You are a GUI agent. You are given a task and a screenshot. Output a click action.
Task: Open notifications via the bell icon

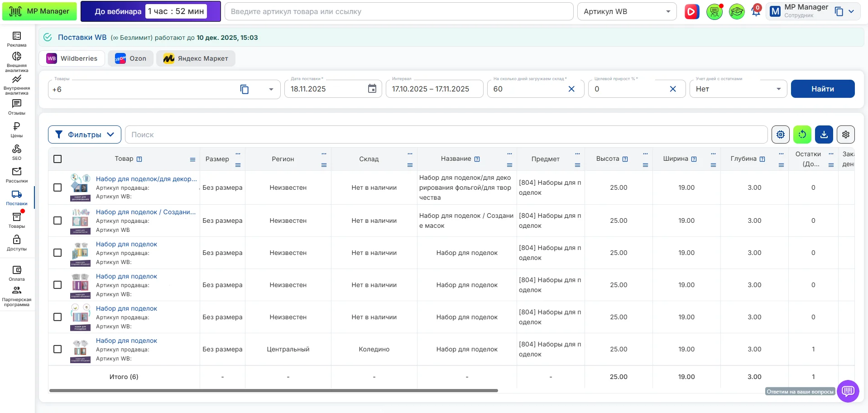(x=755, y=11)
